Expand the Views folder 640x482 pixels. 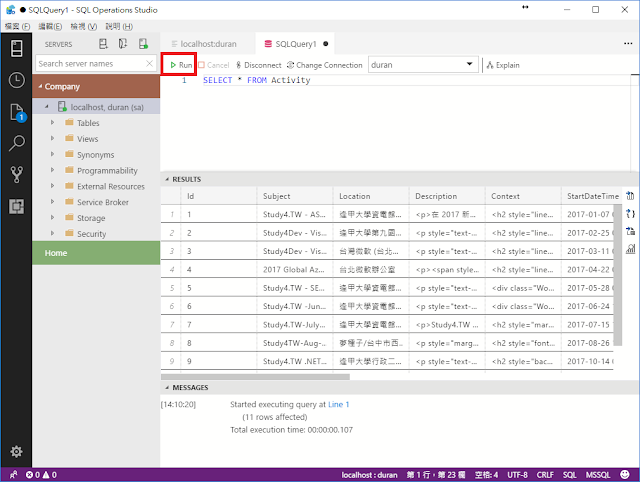pyautogui.click(x=52, y=138)
